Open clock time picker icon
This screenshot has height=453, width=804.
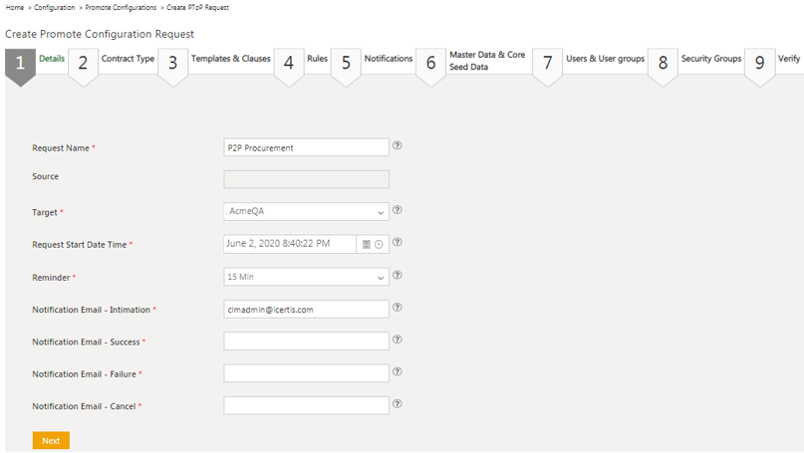click(379, 244)
